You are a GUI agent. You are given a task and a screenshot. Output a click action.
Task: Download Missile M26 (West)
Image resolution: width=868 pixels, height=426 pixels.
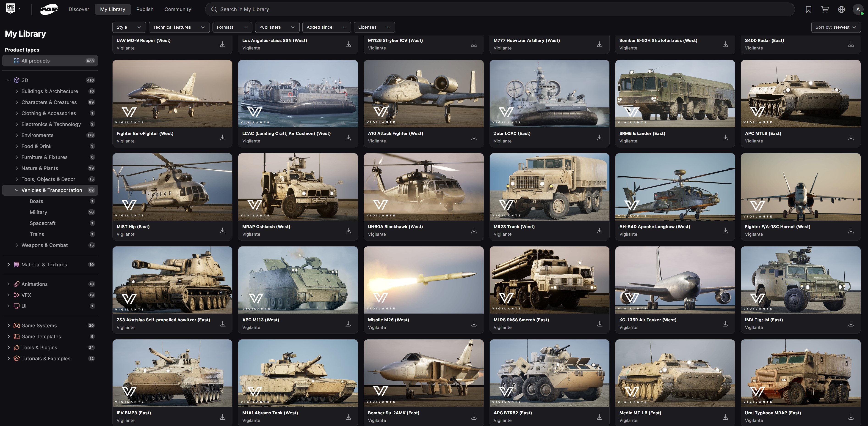coord(474,324)
